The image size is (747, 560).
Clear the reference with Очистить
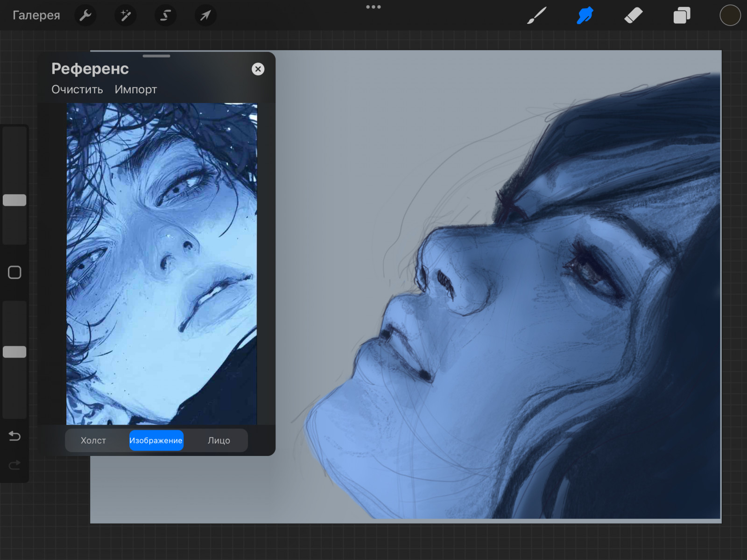tap(77, 90)
